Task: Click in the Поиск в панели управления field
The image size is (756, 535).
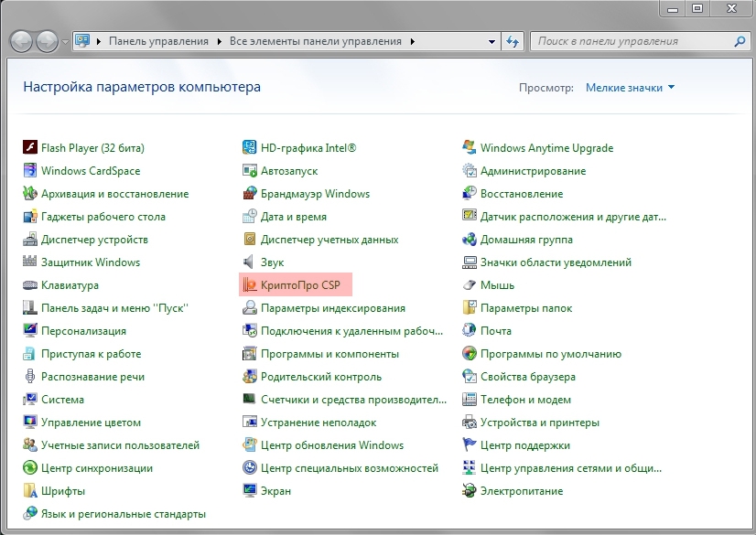Action: click(632, 41)
